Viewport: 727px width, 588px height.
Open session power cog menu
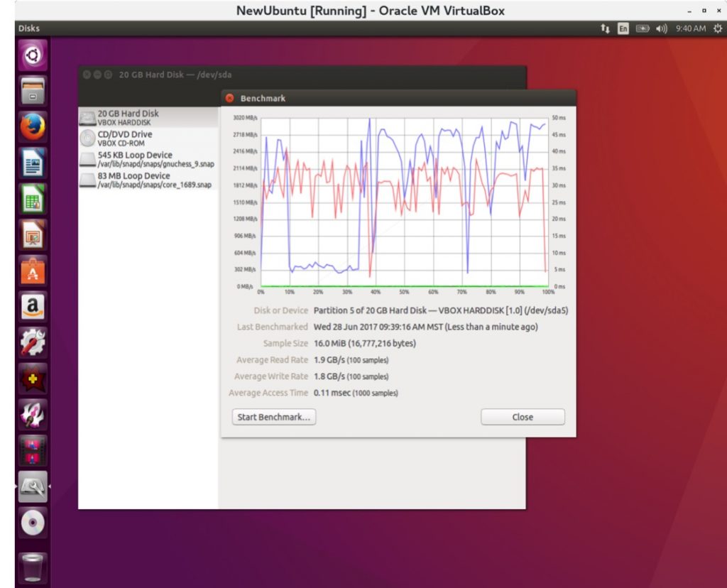(718, 28)
